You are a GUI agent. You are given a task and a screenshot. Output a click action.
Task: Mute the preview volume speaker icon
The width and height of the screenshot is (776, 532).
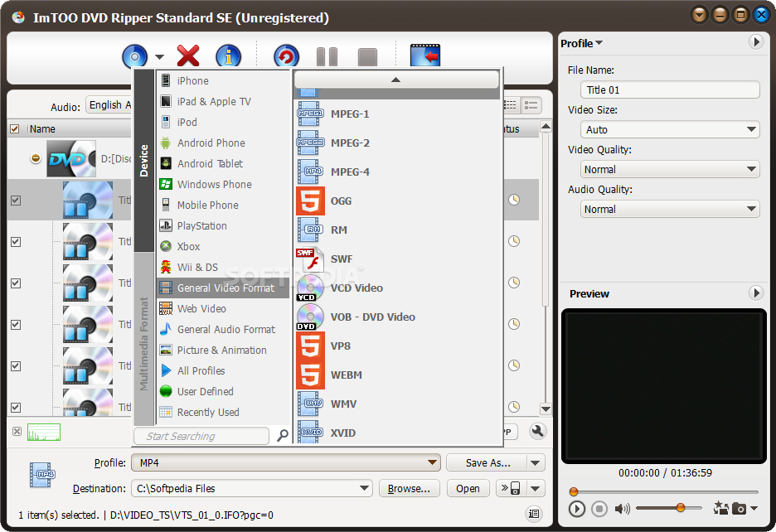622,508
